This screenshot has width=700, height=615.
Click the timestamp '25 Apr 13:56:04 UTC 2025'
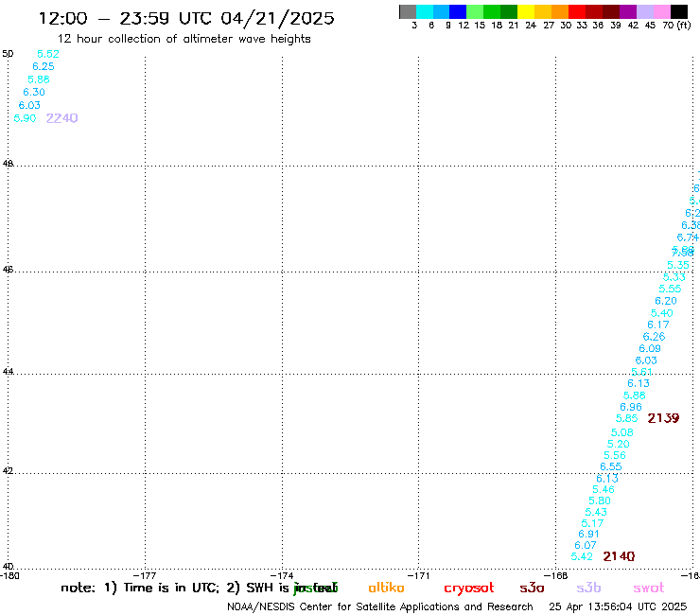[x=618, y=607]
